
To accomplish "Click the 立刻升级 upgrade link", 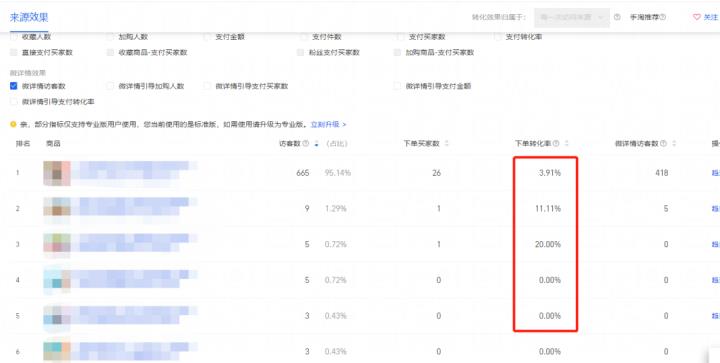I will (x=328, y=124).
